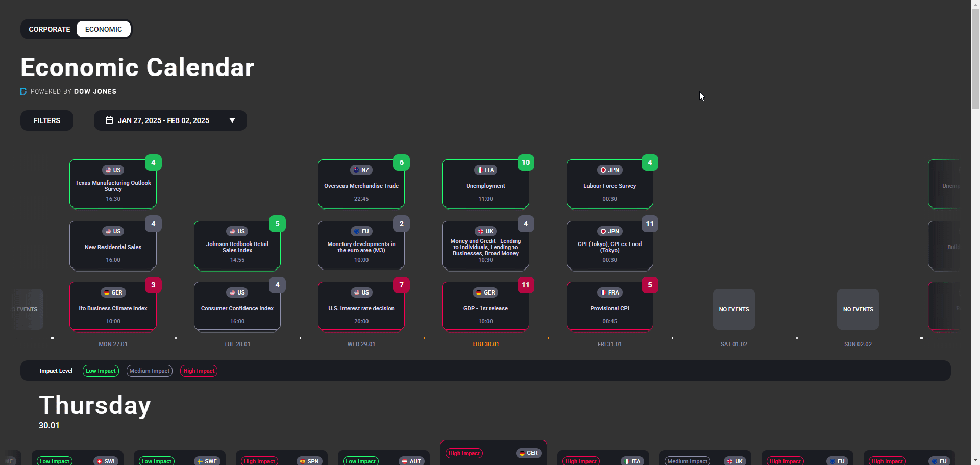Toggle the Low Impact legend filter
980x465 pixels.
[101, 371]
